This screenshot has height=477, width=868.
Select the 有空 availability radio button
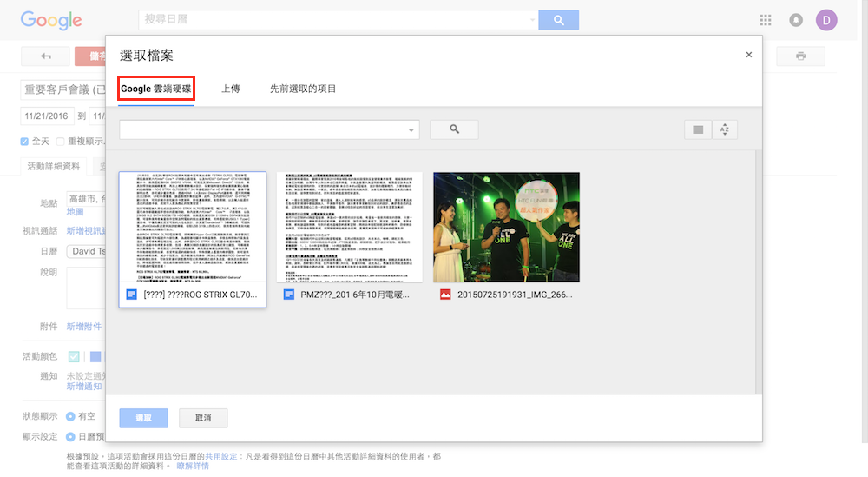click(x=70, y=416)
